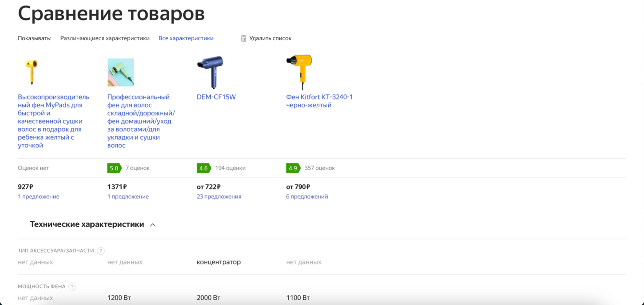The width and height of the screenshot is (644, 305).
Task: Click the 7 оценок review count
Action: click(138, 168)
